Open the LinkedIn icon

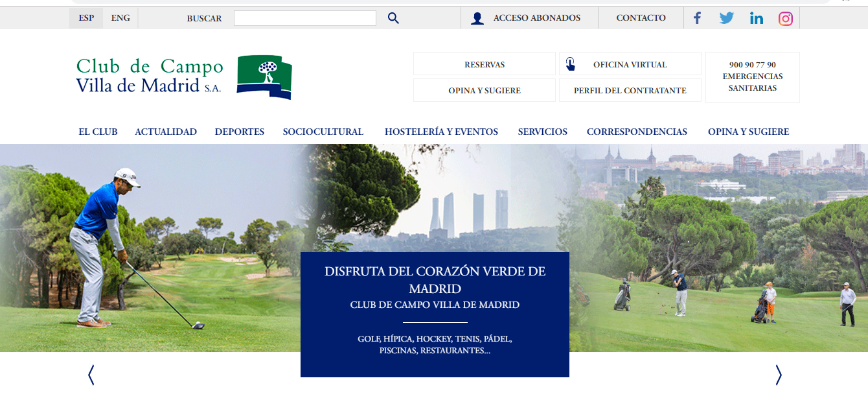(x=756, y=18)
